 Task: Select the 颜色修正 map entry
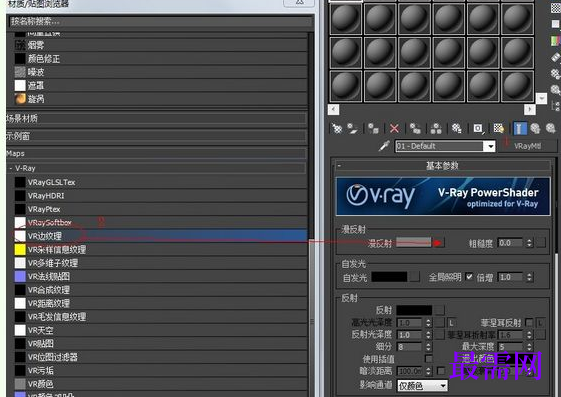[x=160, y=59]
